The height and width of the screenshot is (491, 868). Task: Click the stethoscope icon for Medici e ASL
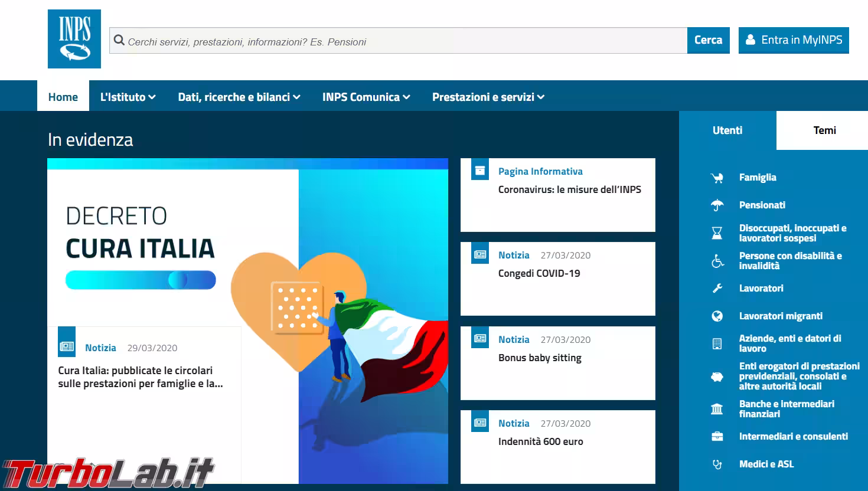point(717,464)
